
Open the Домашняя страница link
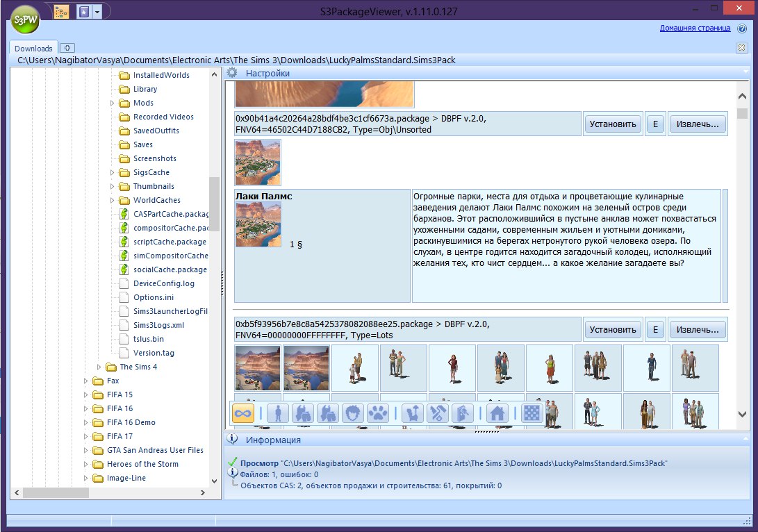click(x=695, y=28)
